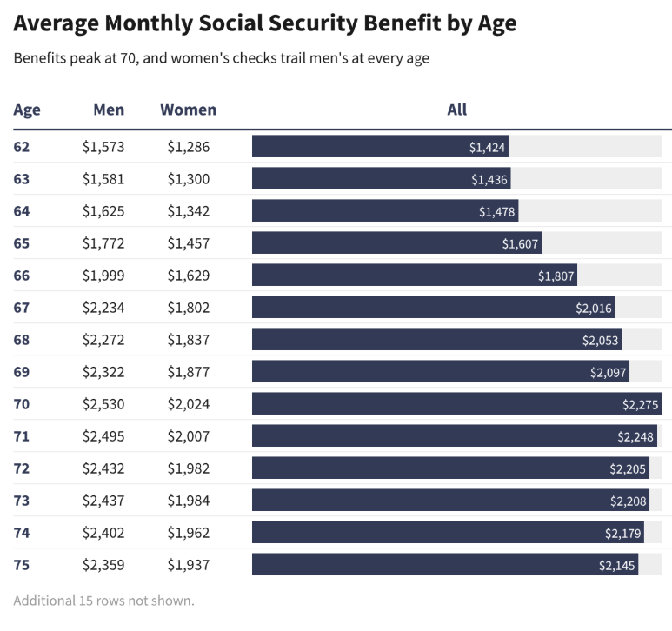
Task: Select women's $1,286 value cell
Action: coord(189,147)
